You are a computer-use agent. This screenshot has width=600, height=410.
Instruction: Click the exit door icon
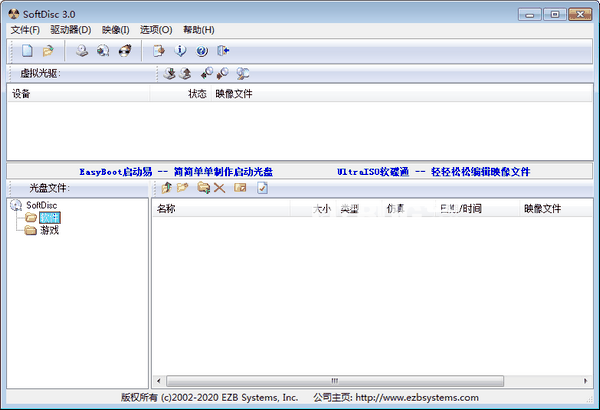[223, 51]
